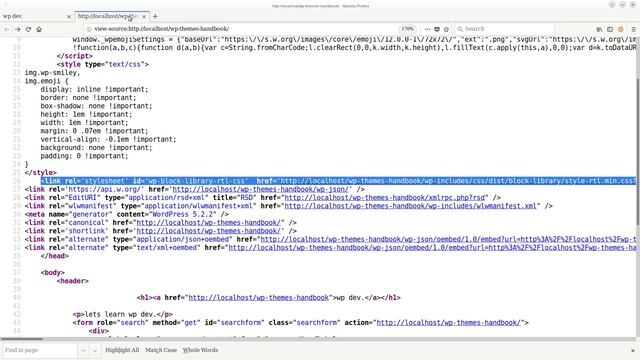Click 'display: inline !important;' line
The height and width of the screenshot is (360, 640).
(x=94, y=89)
